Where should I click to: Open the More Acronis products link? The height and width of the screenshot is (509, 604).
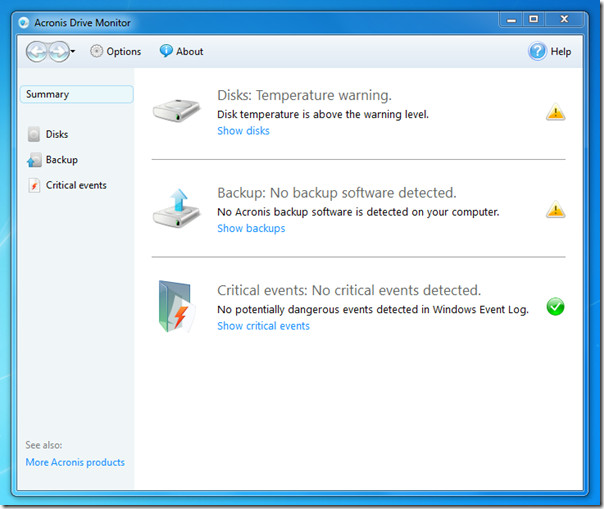pos(75,462)
